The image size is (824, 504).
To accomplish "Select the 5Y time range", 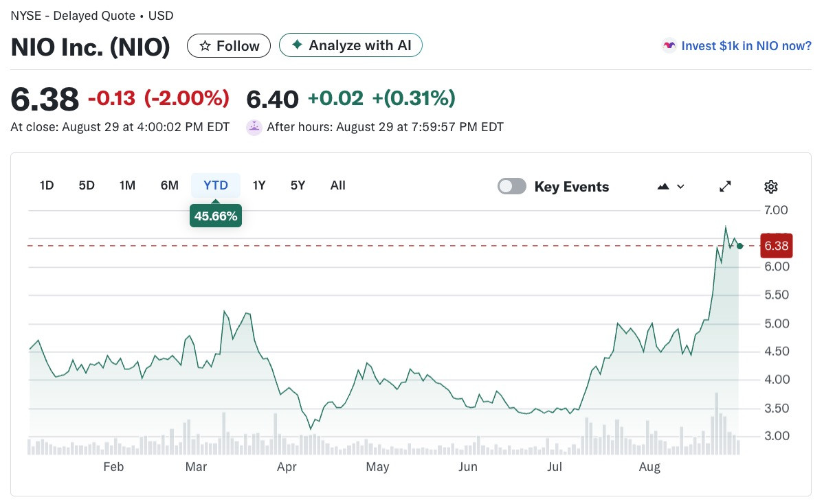I will point(298,185).
